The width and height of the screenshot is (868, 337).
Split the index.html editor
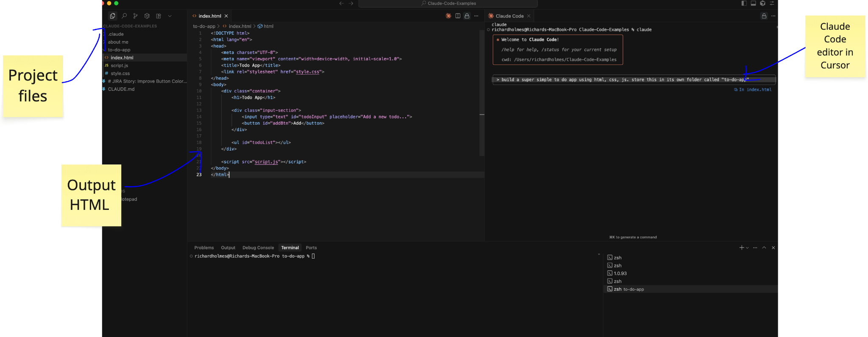pyautogui.click(x=458, y=16)
